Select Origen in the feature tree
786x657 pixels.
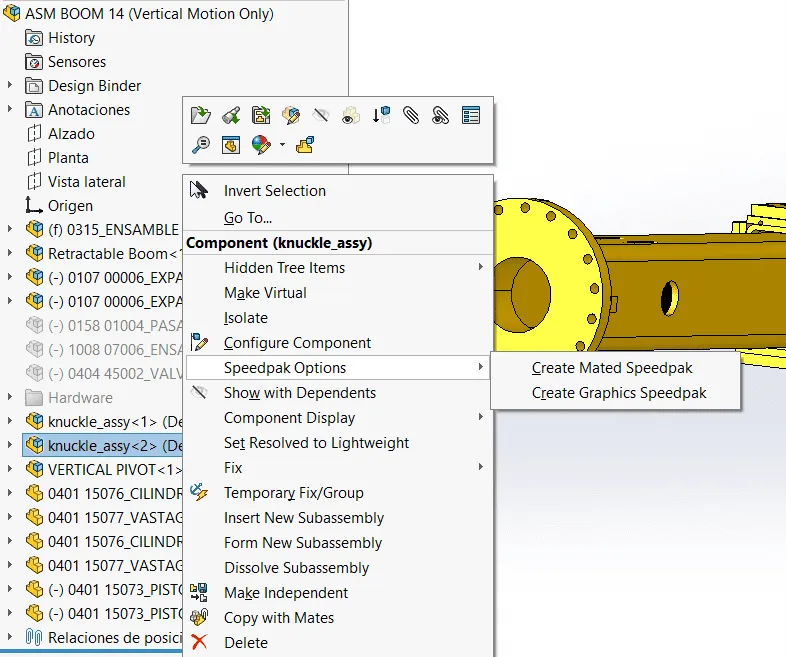pos(70,206)
